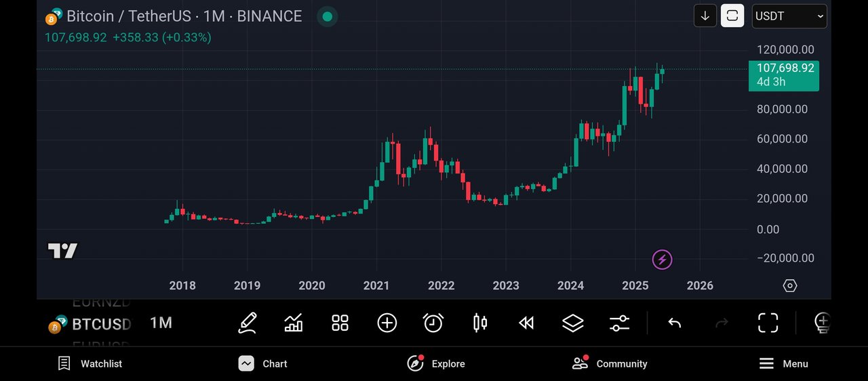Image resolution: width=868 pixels, height=381 pixels.
Task: Open the 1M timeframe selector
Action: click(x=161, y=323)
